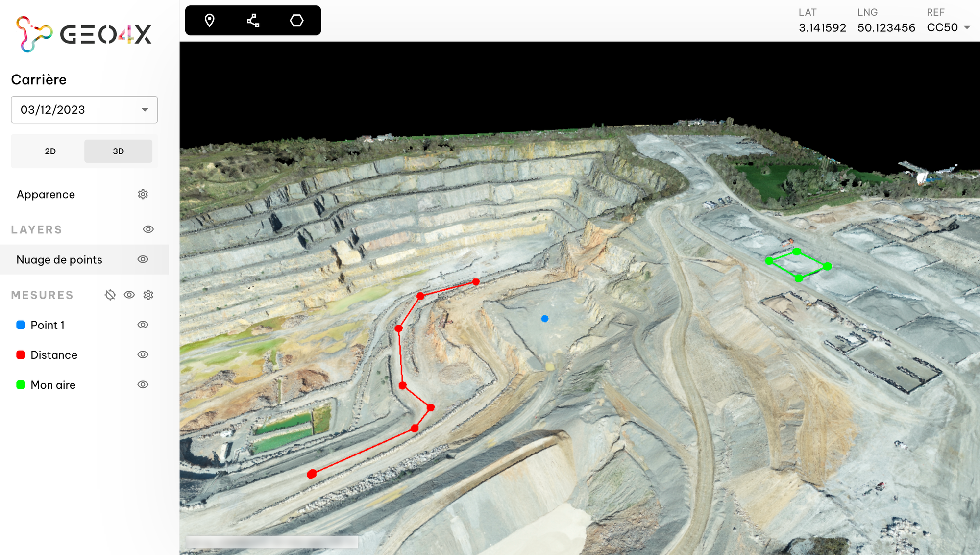Viewport: 980px width, 555px height.
Task: Click the crossed-out sync icon beside Mesures
Action: [110, 295]
